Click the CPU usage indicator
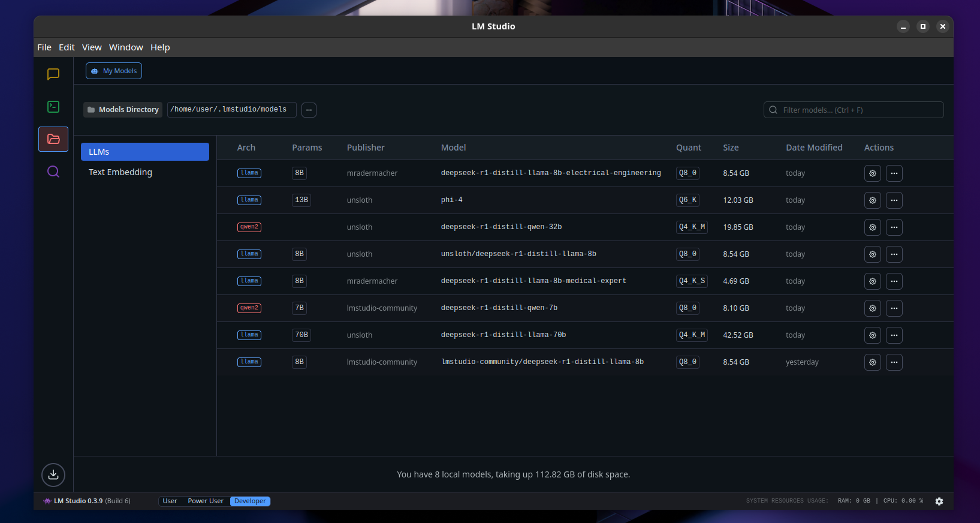 tap(903, 501)
